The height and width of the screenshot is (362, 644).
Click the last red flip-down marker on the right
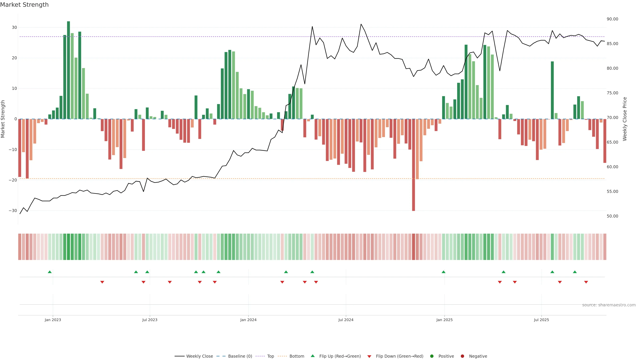pyautogui.click(x=586, y=282)
